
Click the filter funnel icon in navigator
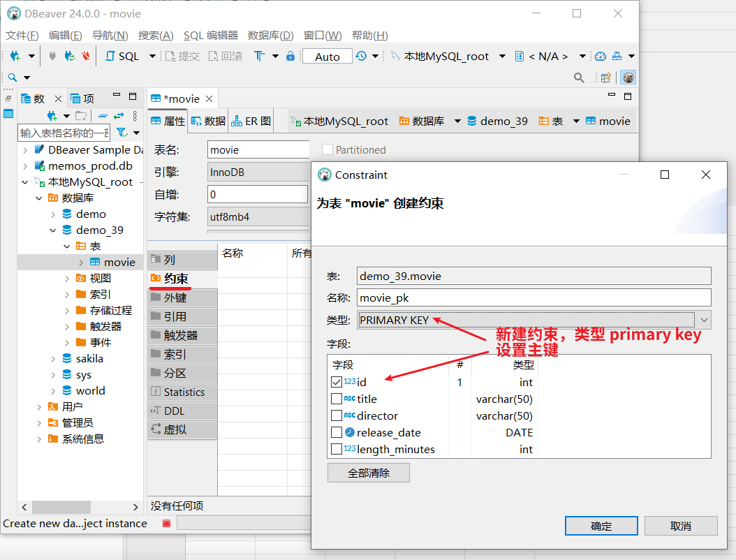click(x=122, y=133)
